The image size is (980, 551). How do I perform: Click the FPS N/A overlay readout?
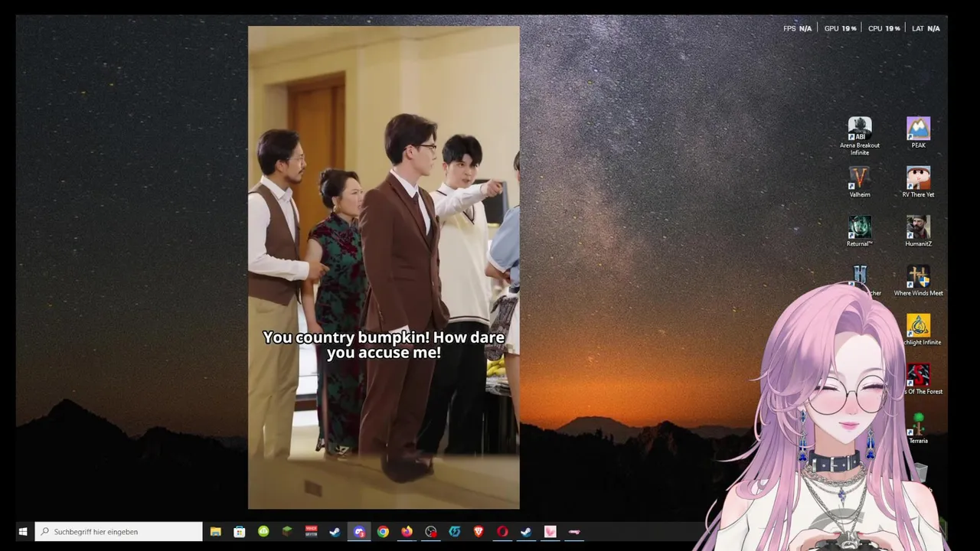tap(797, 28)
